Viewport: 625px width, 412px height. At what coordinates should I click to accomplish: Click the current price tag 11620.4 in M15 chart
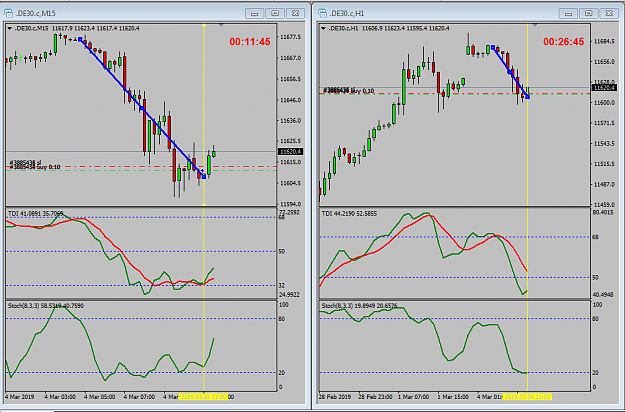291,152
